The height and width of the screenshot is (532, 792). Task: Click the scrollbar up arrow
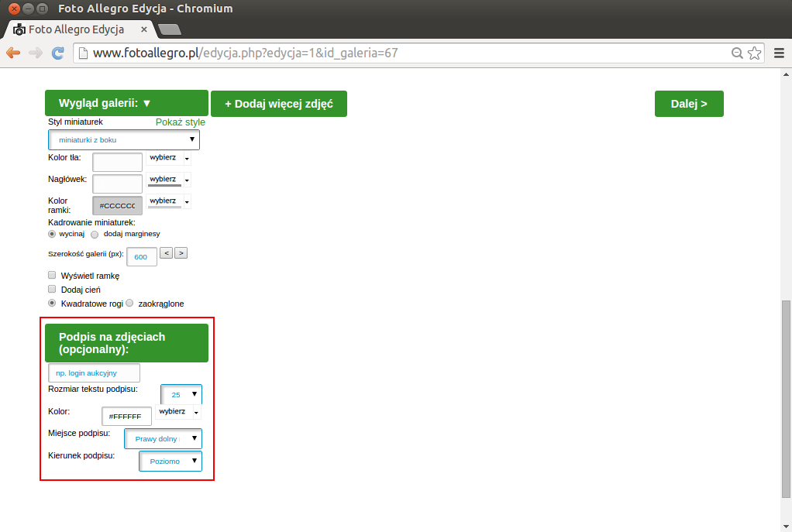pyautogui.click(x=786, y=74)
